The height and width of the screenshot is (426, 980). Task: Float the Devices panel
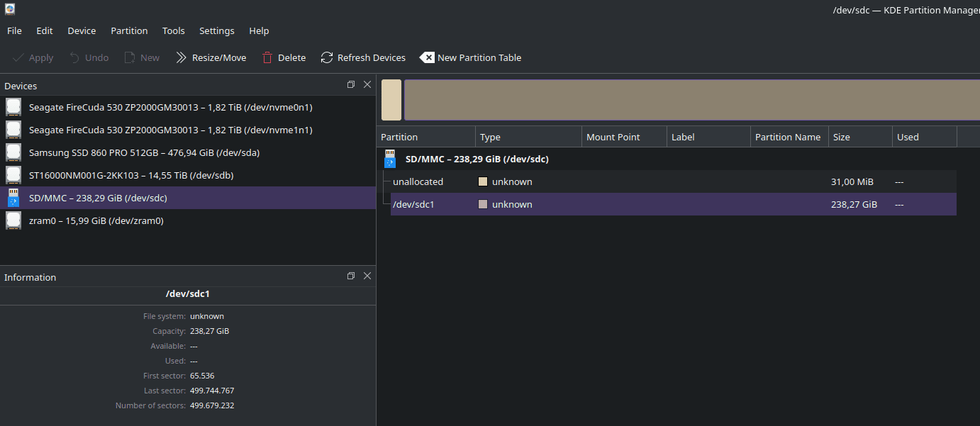click(351, 84)
